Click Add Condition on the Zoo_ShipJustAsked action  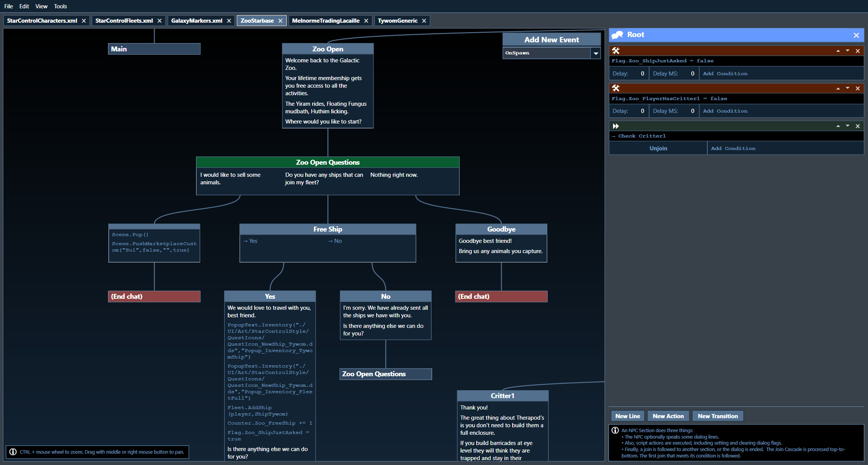725,73
